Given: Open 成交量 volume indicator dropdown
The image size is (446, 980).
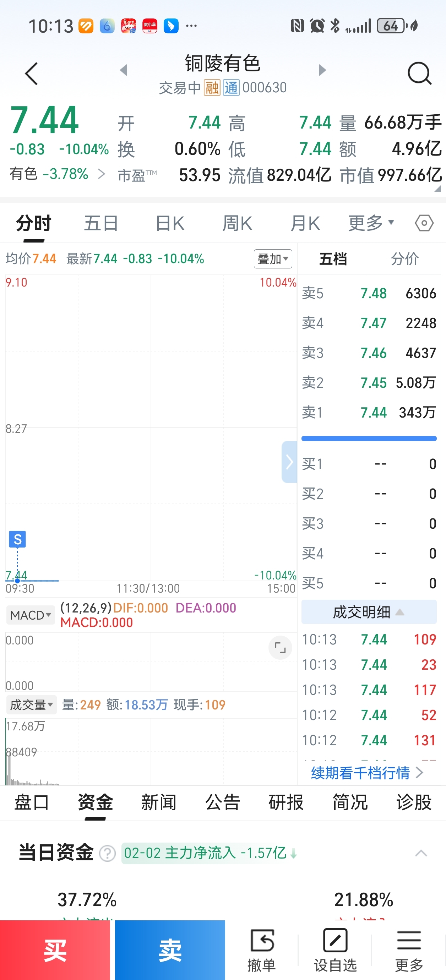Looking at the screenshot, I should click(x=31, y=705).
